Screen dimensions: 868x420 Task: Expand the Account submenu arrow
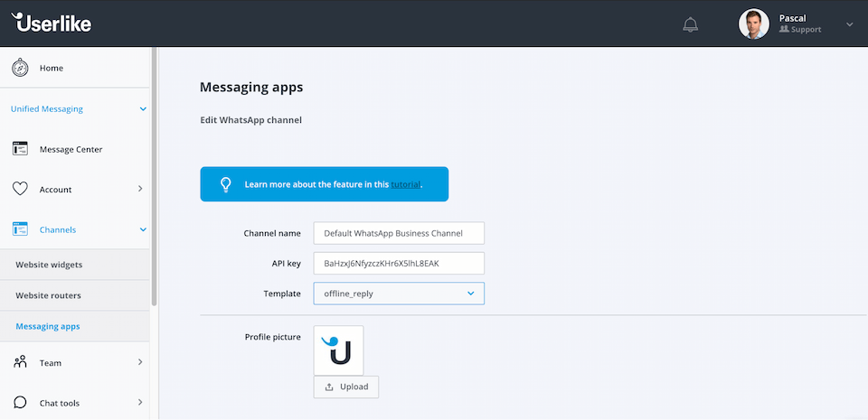pyautogui.click(x=140, y=189)
